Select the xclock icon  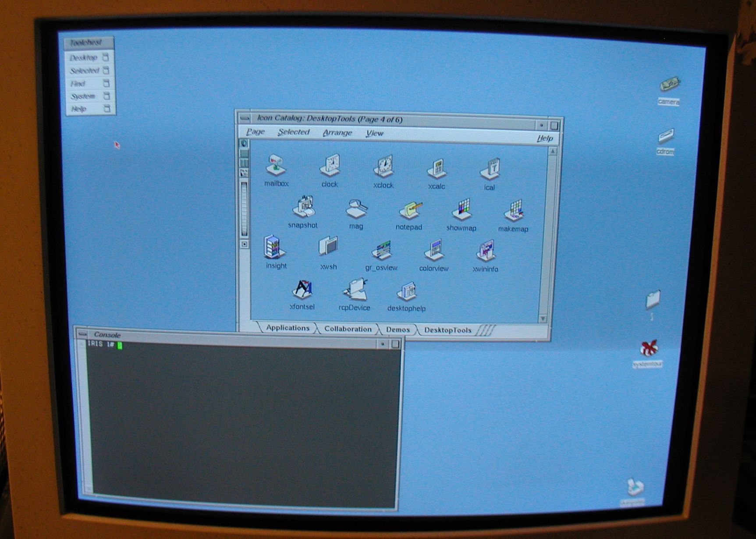(383, 167)
